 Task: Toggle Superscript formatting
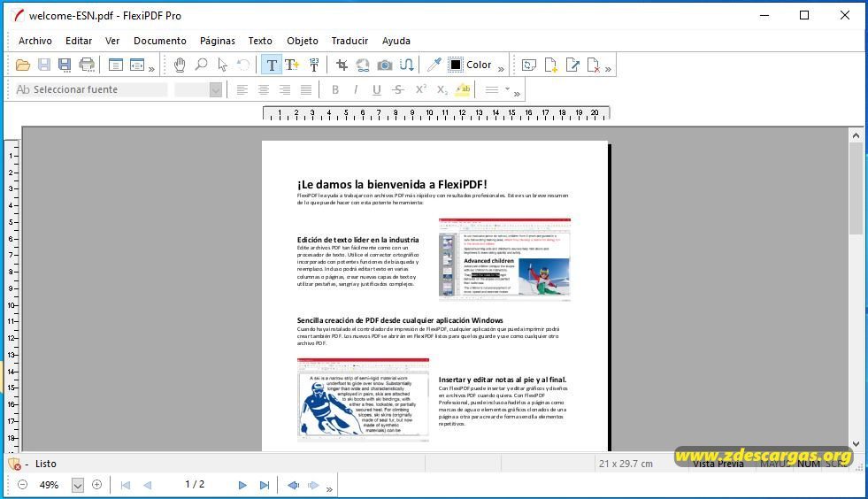(420, 89)
